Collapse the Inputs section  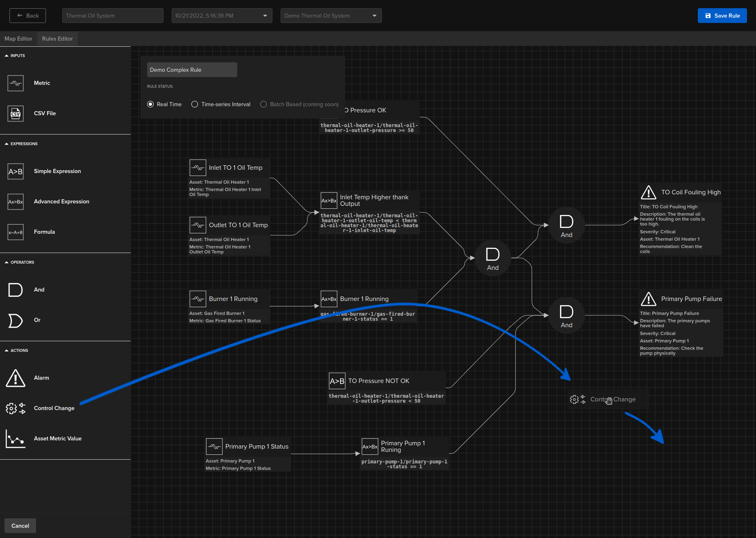7,56
